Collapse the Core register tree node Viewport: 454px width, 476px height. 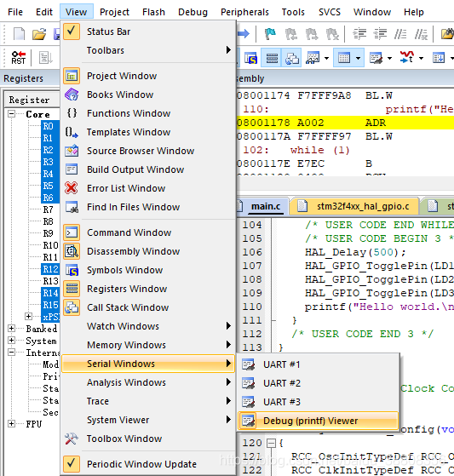11,114
